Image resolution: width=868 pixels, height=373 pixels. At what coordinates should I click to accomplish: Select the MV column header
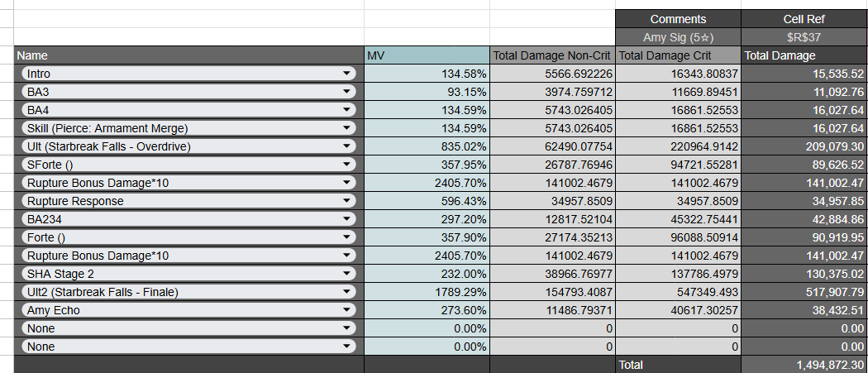(x=427, y=55)
